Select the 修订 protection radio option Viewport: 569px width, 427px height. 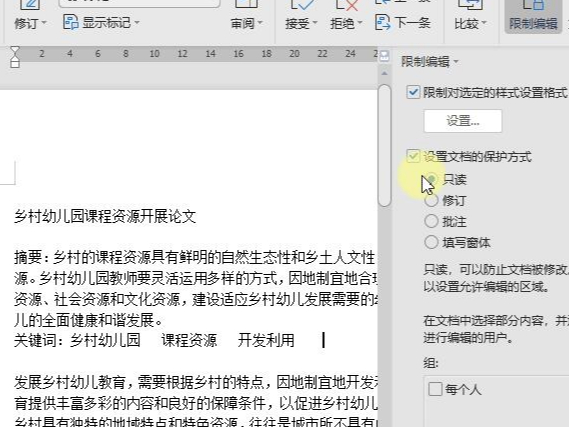coord(431,200)
